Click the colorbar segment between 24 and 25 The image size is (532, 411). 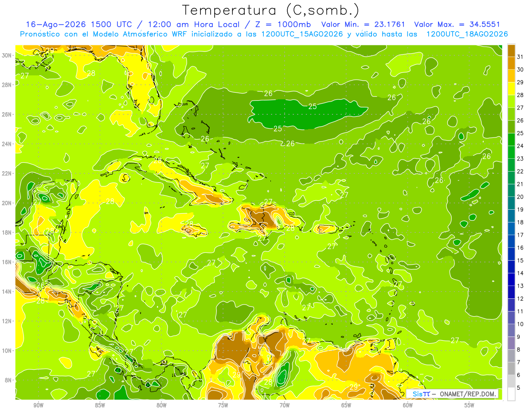coord(511,139)
